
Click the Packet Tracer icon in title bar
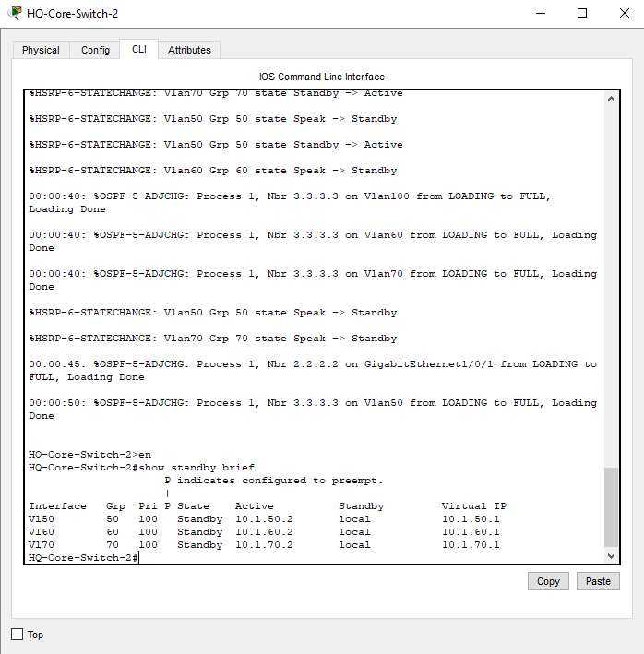15,14
